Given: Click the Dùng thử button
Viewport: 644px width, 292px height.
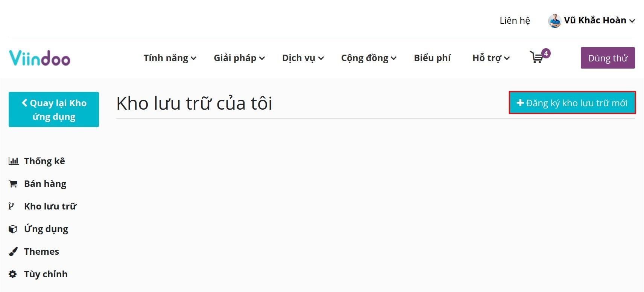Looking at the screenshot, I should point(608,58).
